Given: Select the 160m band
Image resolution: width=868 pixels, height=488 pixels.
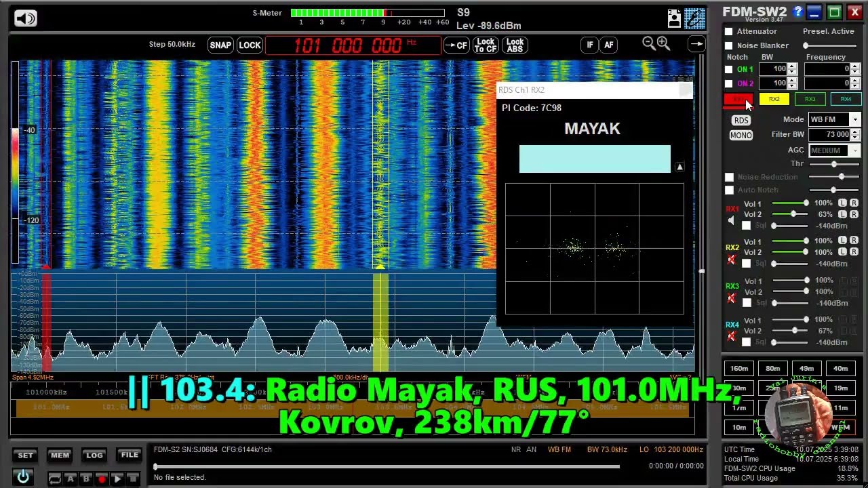Looking at the screenshot, I should pyautogui.click(x=739, y=369).
